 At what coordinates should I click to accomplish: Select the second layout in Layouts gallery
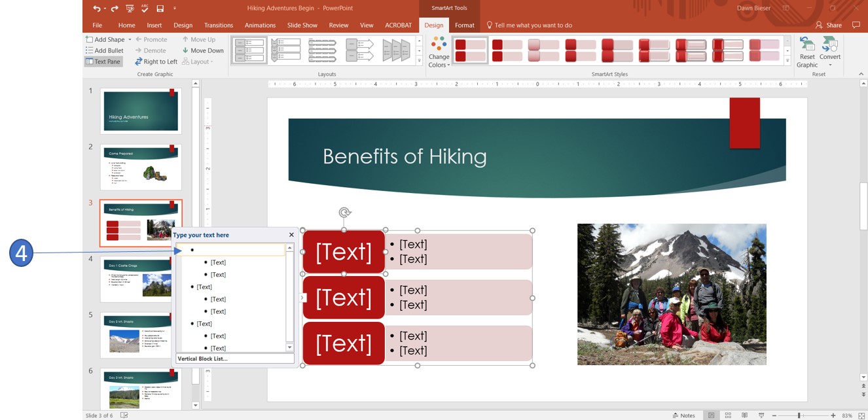point(286,50)
